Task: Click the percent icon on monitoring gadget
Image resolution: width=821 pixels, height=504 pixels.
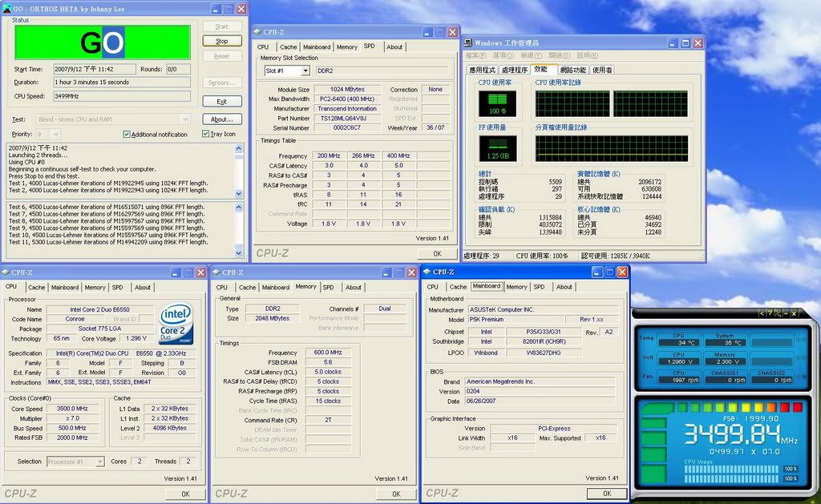Action: point(778,313)
